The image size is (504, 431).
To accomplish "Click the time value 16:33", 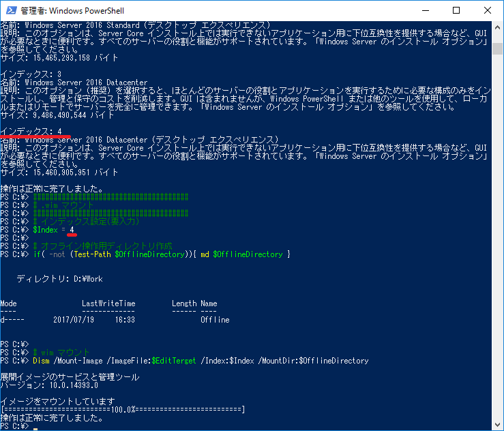I will point(125,320).
